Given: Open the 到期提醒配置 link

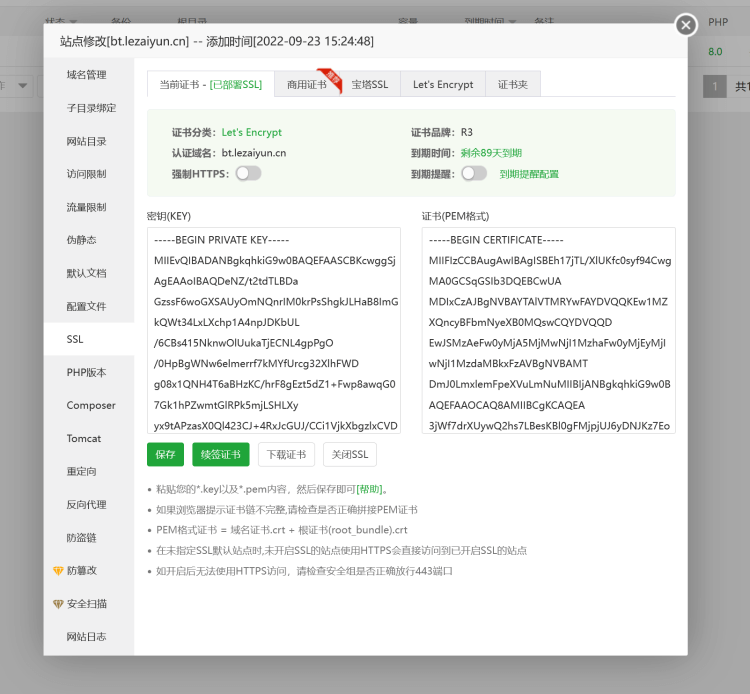Looking at the screenshot, I should (529, 174).
